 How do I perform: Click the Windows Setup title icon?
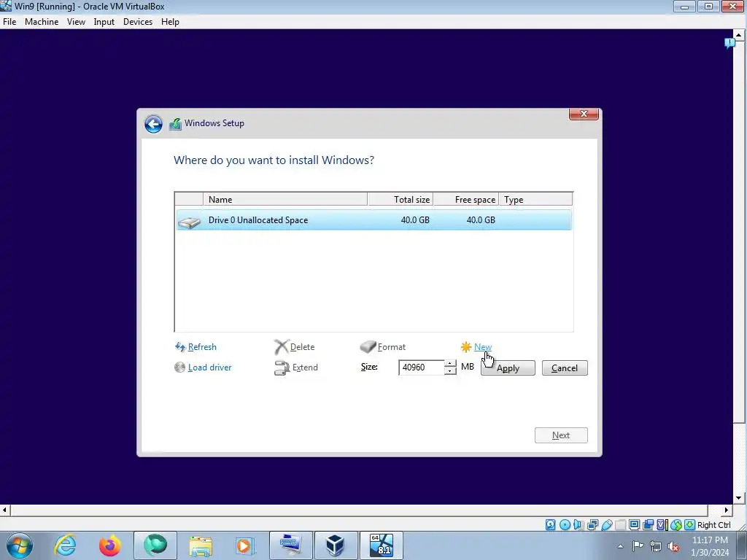tap(175, 124)
